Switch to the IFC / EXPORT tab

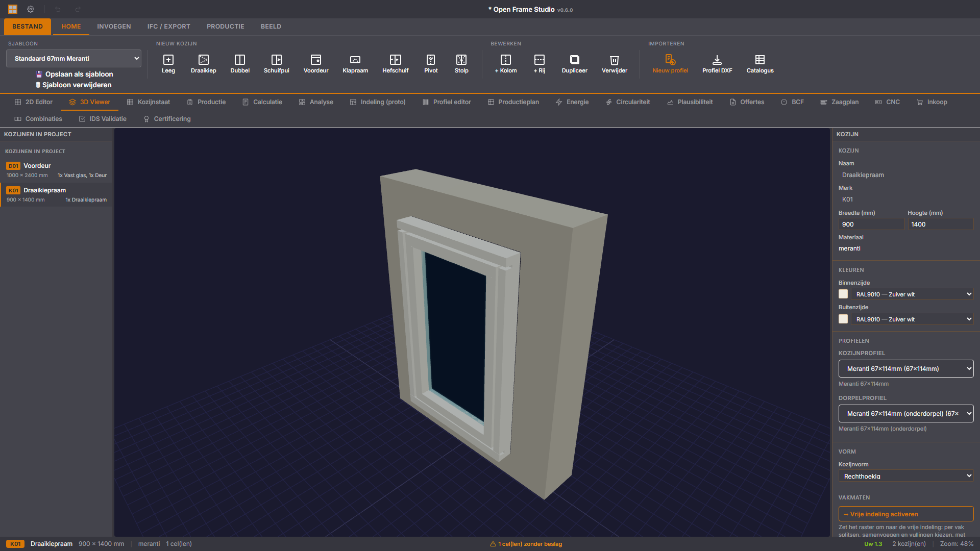click(x=168, y=27)
